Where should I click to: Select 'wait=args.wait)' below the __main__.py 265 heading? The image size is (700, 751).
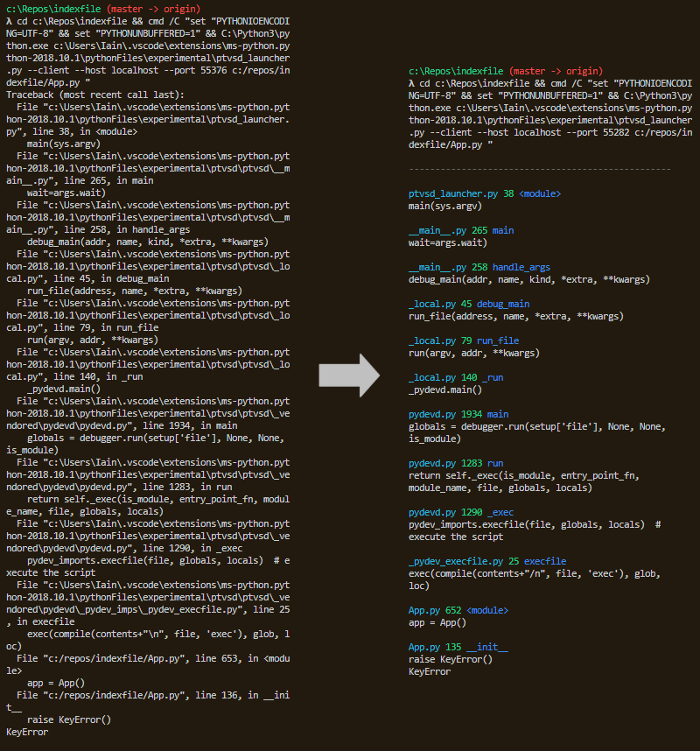click(448, 242)
